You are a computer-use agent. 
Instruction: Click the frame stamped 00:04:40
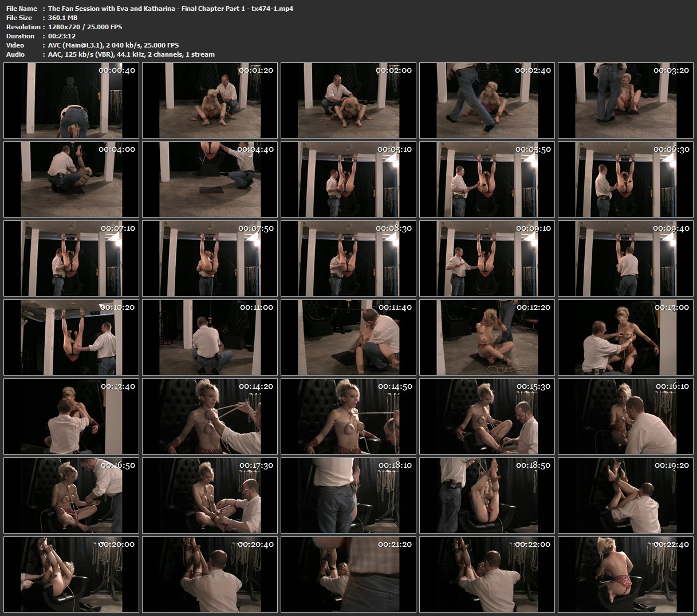(x=210, y=180)
